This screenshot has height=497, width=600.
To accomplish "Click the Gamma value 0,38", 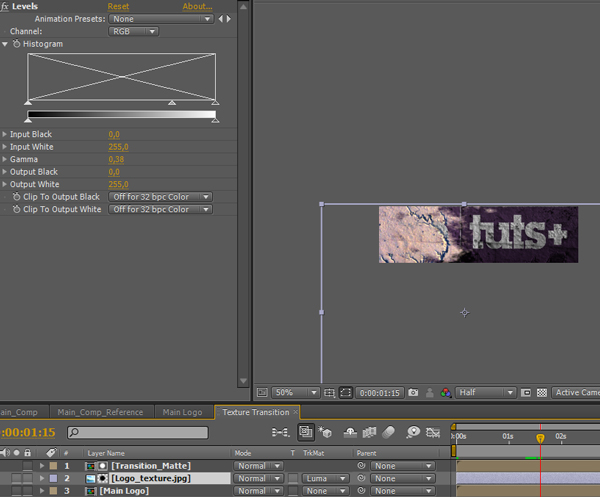I will tap(114, 159).
